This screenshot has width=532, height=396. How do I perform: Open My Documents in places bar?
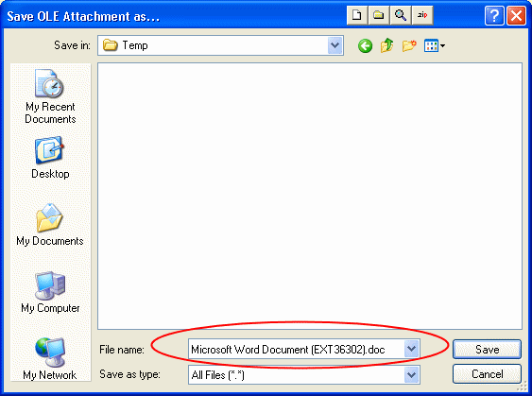click(50, 225)
